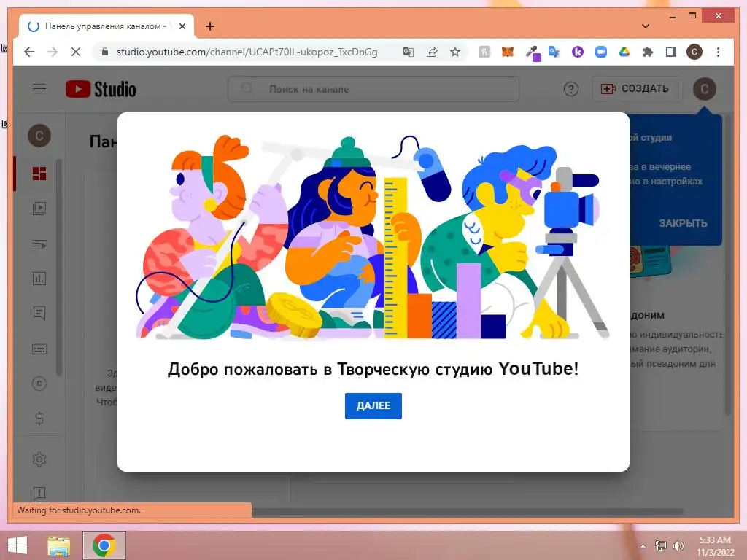Open the Google Translate extension icon
Screen dimensions: 747x560
[x=554, y=52]
